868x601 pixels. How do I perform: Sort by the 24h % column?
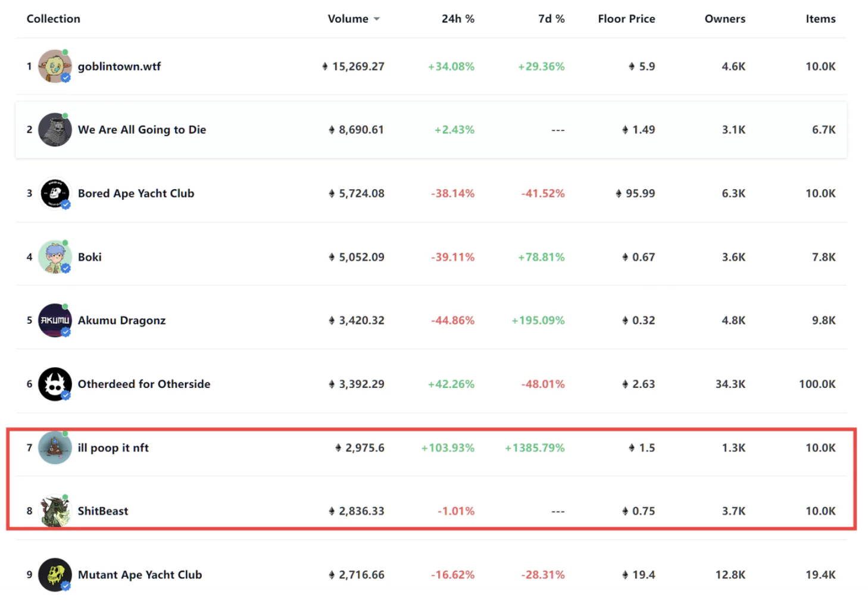pyautogui.click(x=458, y=19)
